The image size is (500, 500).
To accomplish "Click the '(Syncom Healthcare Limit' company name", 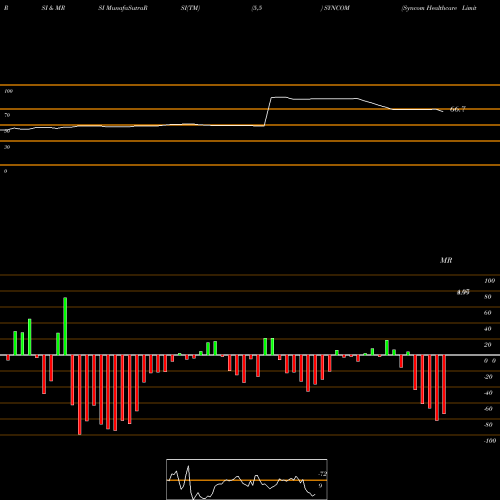I will pyautogui.click(x=439, y=8).
